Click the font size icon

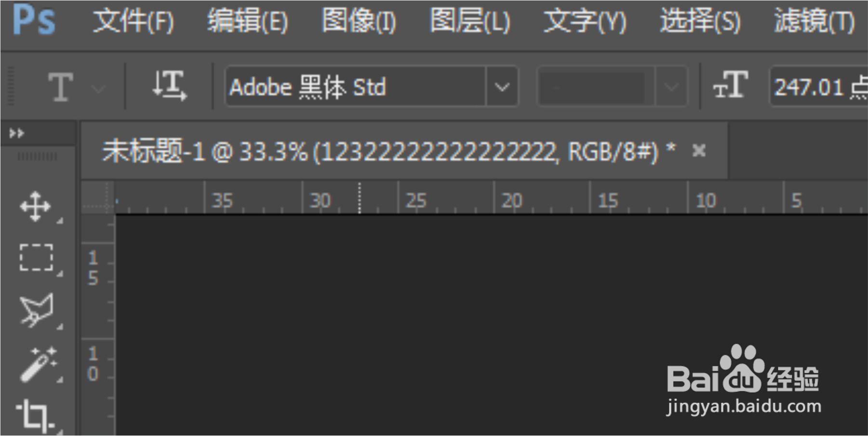pyautogui.click(x=731, y=85)
